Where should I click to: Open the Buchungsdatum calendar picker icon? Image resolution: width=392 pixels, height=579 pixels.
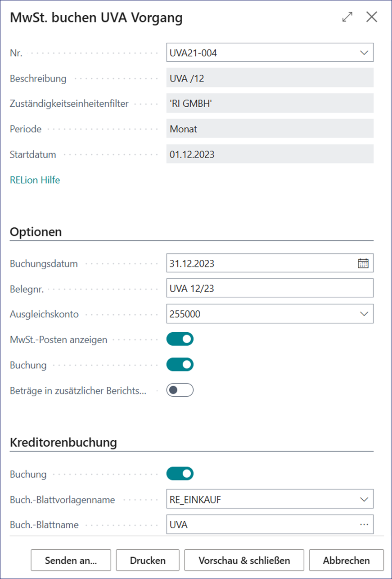pyautogui.click(x=363, y=263)
